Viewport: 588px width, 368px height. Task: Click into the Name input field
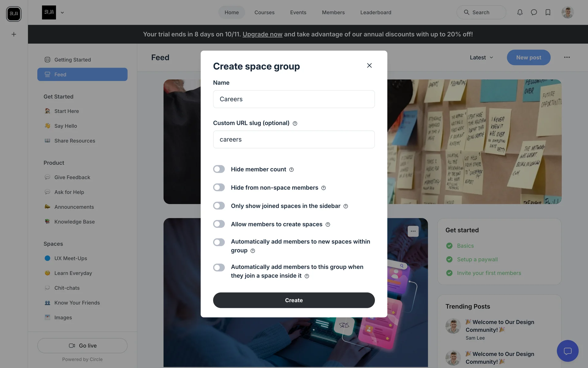294,99
